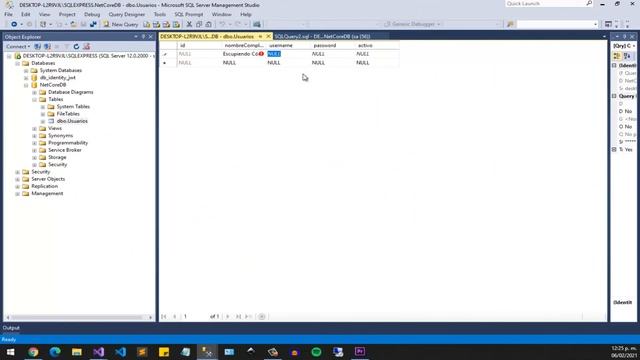
Task: Select the Replication tree item
Action: point(44,186)
